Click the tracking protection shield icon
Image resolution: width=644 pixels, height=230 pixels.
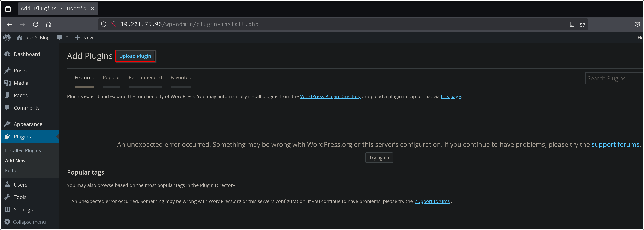click(104, 24)
